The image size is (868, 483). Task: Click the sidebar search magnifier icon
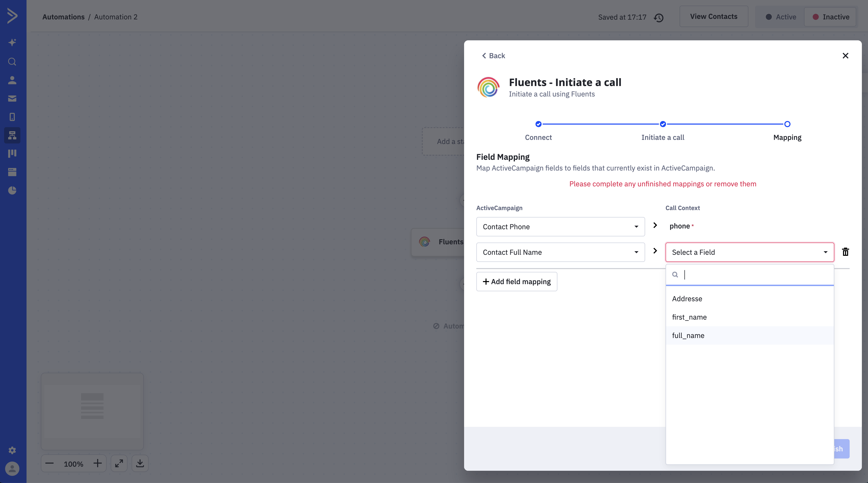(x=12, y=62)
